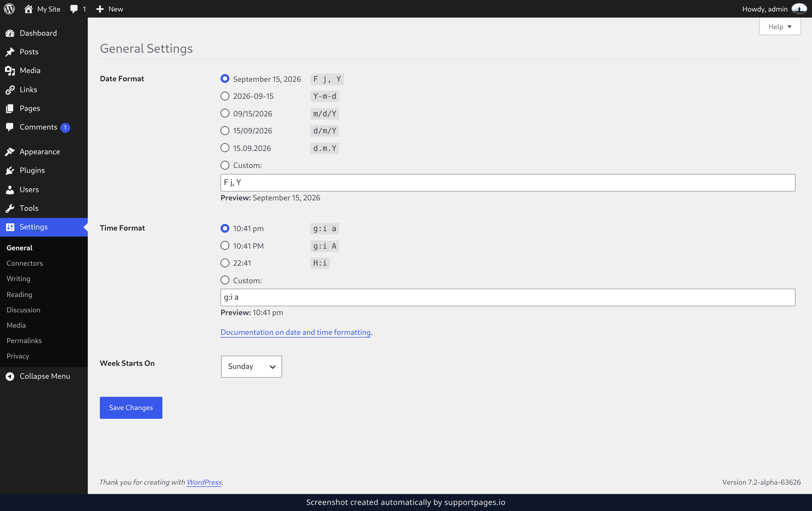This screenshot has height=511, width=812.
Task: Click the custom time format text field
Action: (508, 297)
